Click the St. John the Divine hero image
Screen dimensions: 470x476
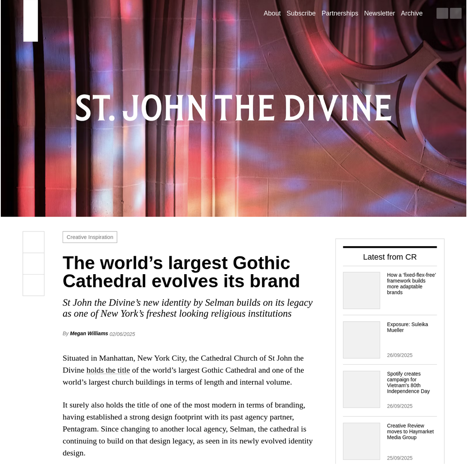pyautogui.click(x=233, y=108)
